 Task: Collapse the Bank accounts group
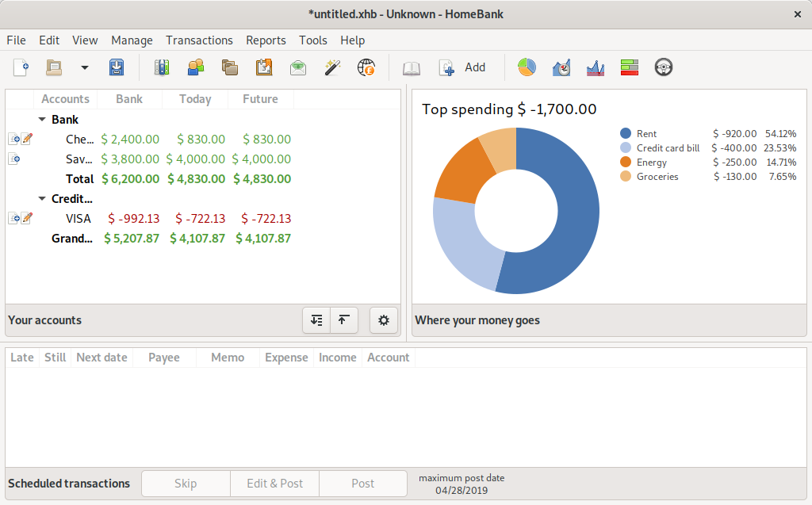point(42,119)
